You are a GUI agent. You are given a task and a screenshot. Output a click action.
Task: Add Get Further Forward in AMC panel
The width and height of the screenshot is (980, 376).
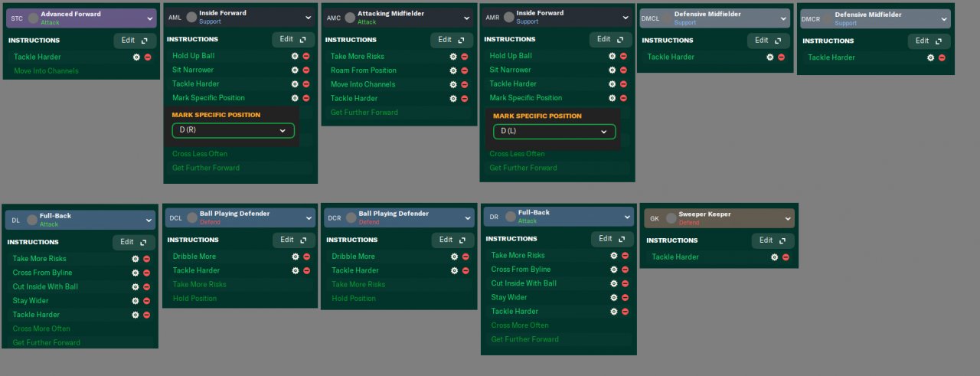click(364, 113)
